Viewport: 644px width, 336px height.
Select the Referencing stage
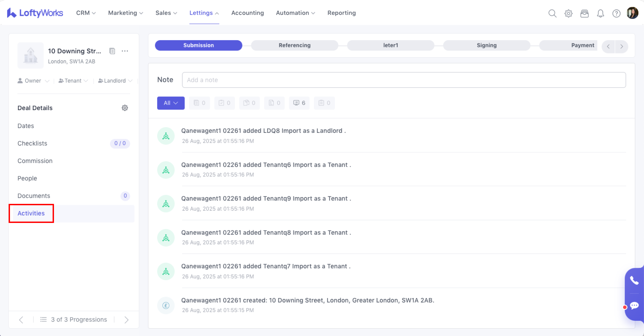295,45
